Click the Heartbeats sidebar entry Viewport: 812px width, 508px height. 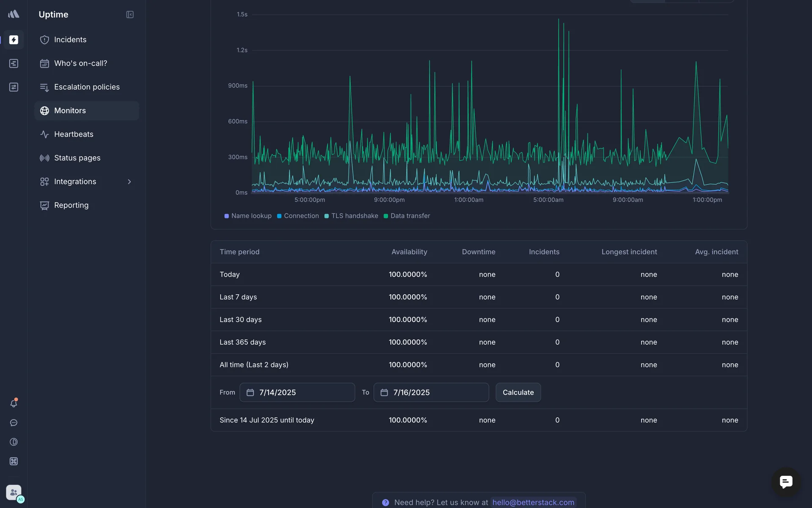click(x=74, y=134)
